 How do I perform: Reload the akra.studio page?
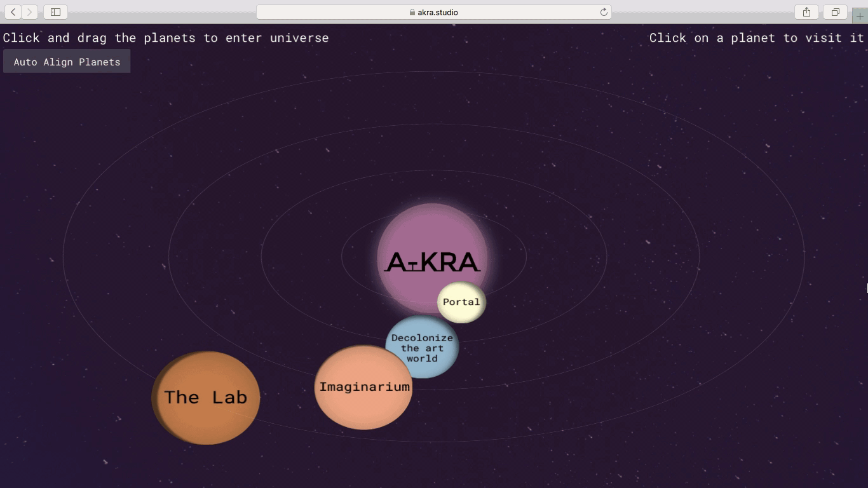point(604,12)
